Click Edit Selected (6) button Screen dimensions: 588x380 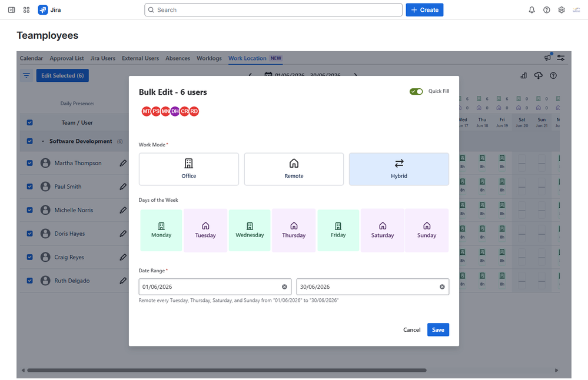pyautogui.click(x=62, y=76)
